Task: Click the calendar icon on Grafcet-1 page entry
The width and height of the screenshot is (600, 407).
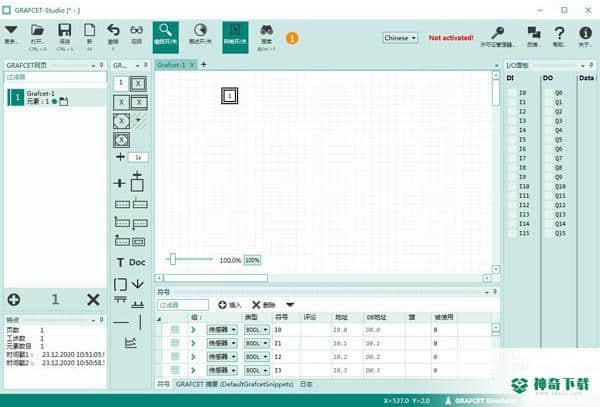Action: (64, 101)
